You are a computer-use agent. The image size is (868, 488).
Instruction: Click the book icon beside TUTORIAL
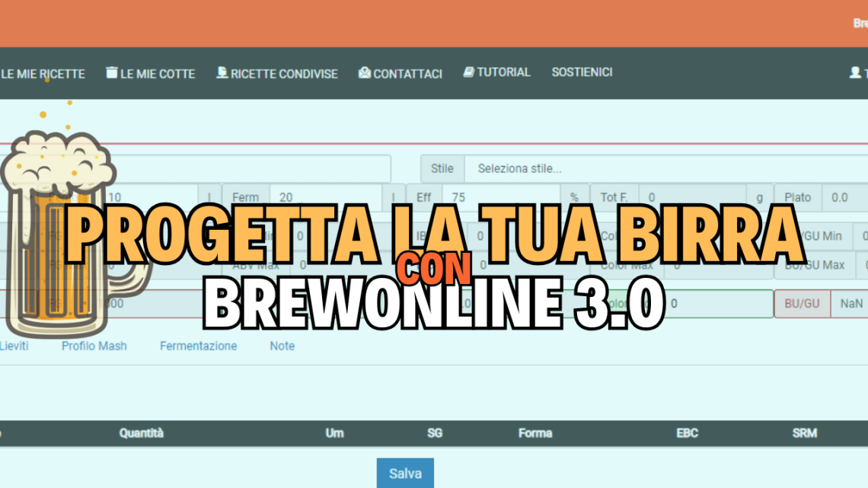(x=469, y=72)
